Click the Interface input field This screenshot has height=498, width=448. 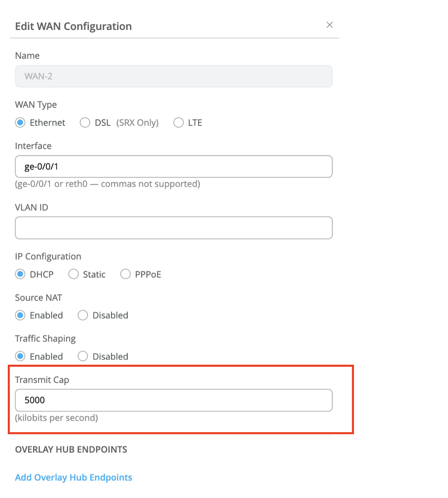[x=173, y=166]
